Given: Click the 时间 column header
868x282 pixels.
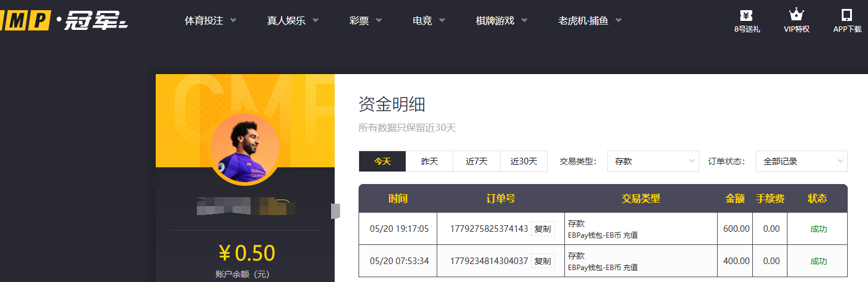Looking at the screenshot, I should (398, 198).
